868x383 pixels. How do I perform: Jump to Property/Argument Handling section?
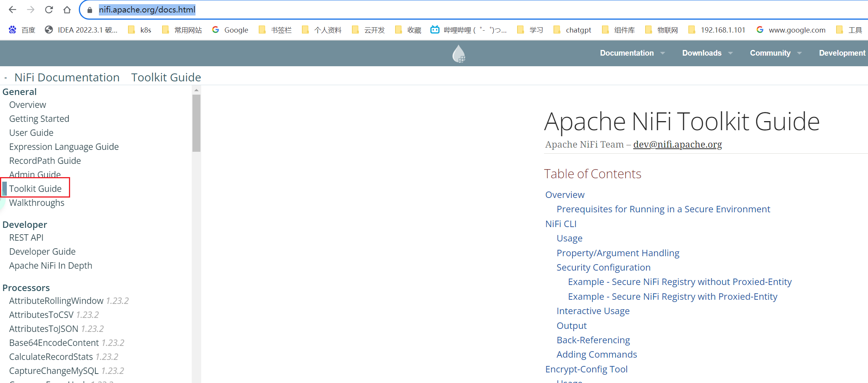pyautogui.click(x=618, y=253)
